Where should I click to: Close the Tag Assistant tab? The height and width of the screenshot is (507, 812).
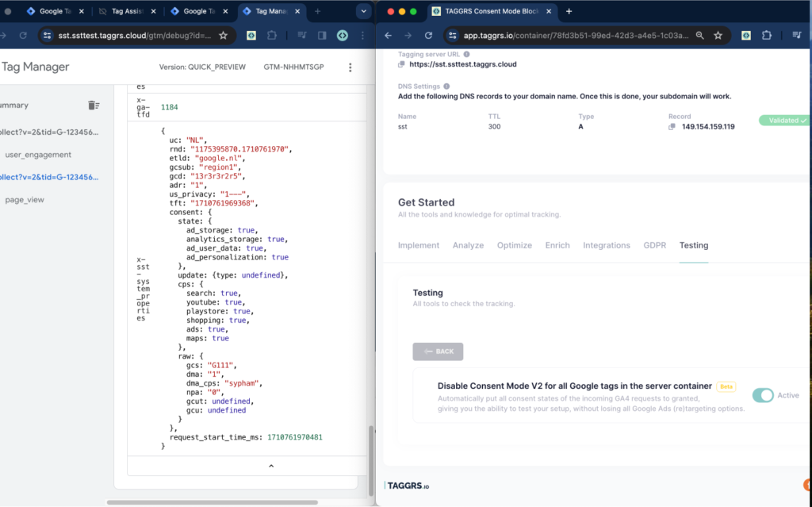point(153,11)
